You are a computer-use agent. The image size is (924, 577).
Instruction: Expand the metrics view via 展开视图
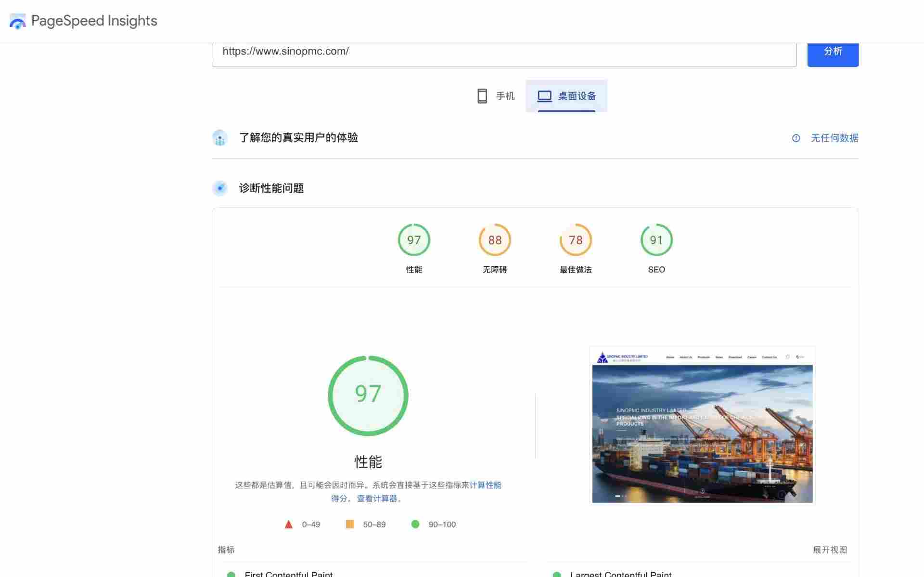[831, 550]
